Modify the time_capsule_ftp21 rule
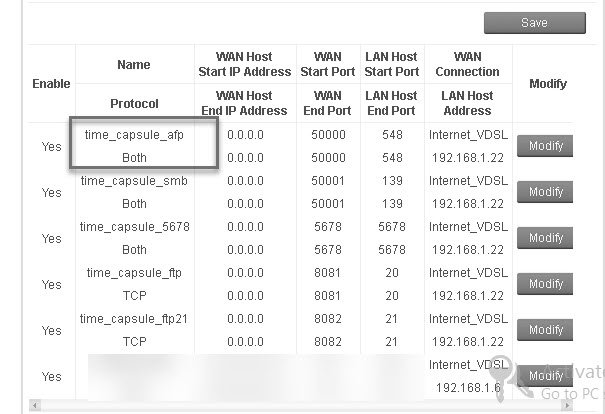 [545, 330]
